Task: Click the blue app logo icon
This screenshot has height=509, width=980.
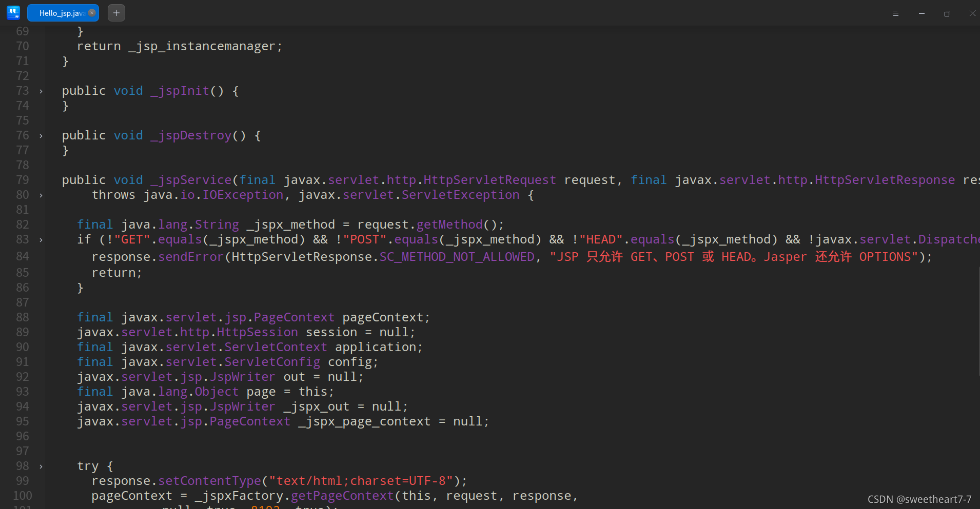Action: (13, 13)
